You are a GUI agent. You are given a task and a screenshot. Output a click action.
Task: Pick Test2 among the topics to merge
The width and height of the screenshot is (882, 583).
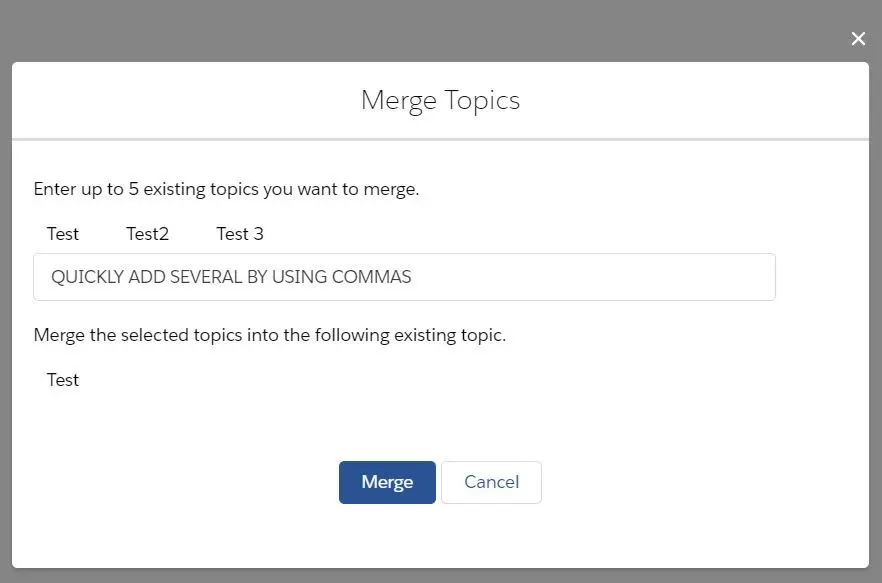pos(147,234)
